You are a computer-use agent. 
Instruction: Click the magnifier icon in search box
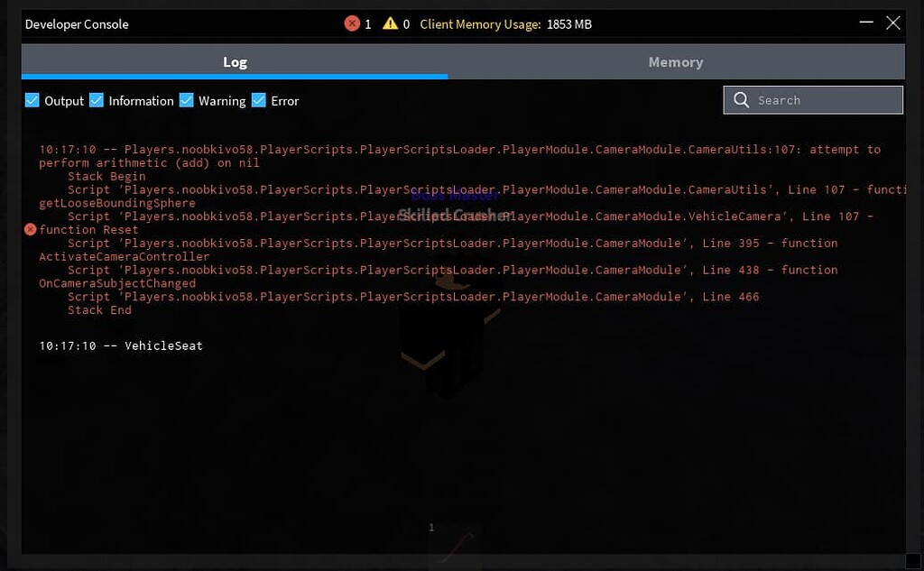(x=742, y=100)
